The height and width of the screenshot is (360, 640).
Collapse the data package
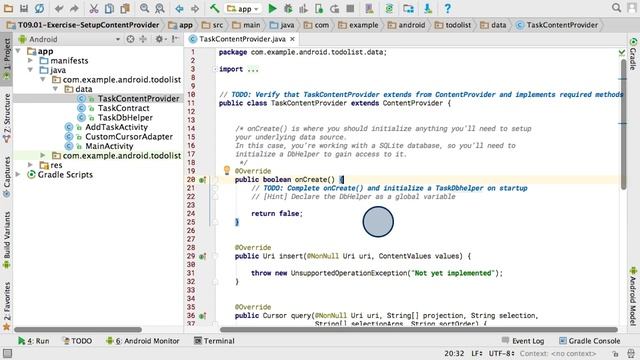(x=56, y=89)
